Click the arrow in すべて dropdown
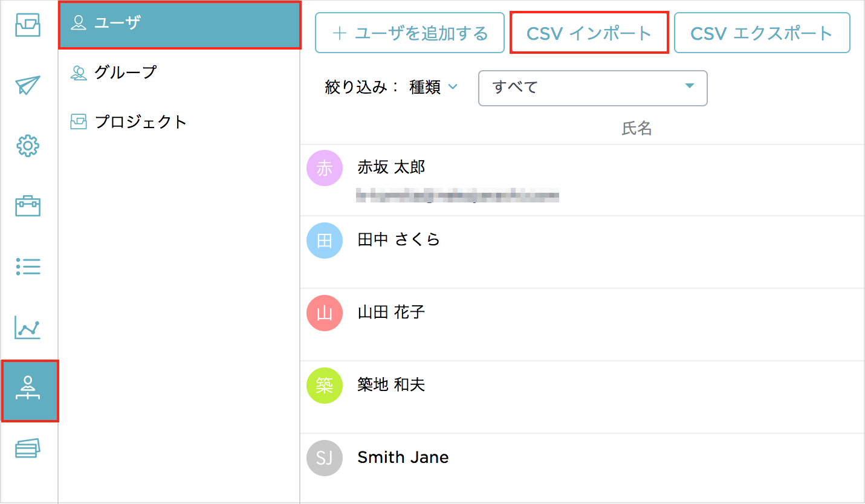This screenshot has width=865, height=504. point(690,87)
